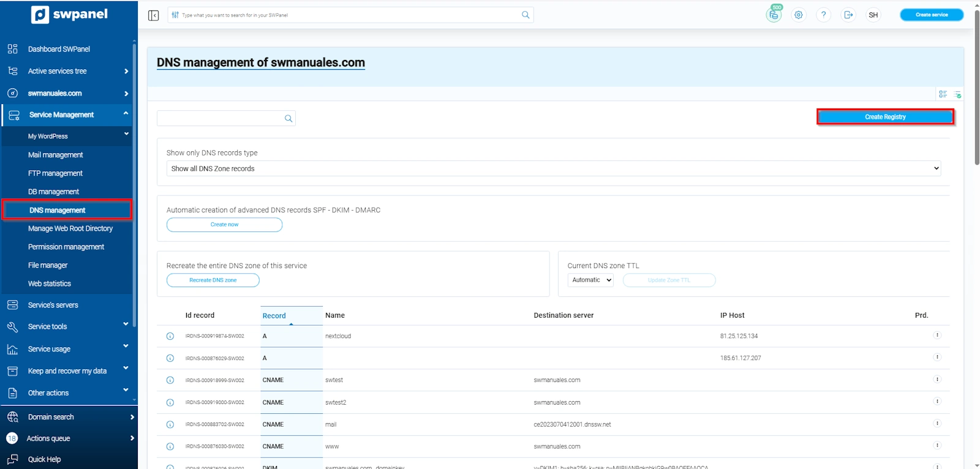The width and height of the screenshot is (980, 469).
Task: Expand Keep and recover my data
Action: tap(126, 369)
